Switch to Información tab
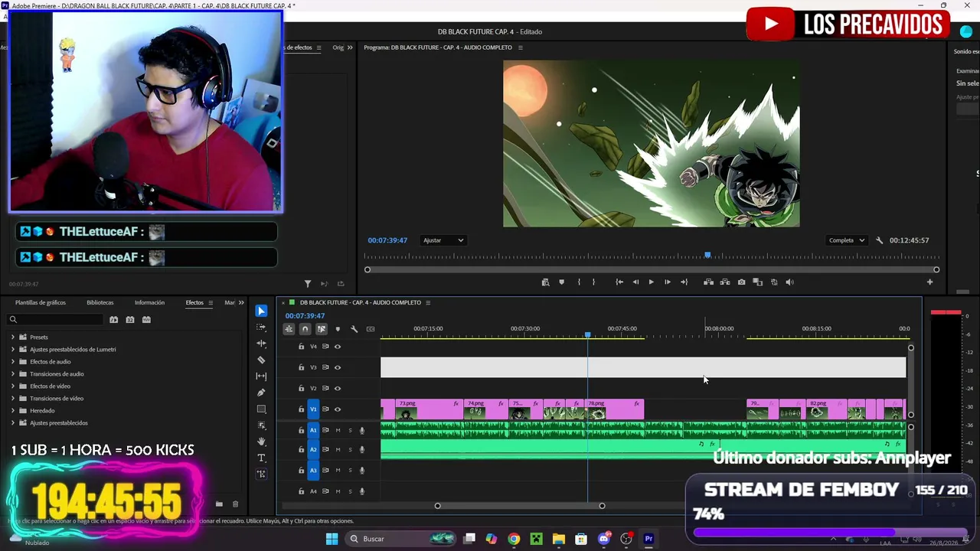This screenshot has height=551, width=980. [x=149, y=303]
